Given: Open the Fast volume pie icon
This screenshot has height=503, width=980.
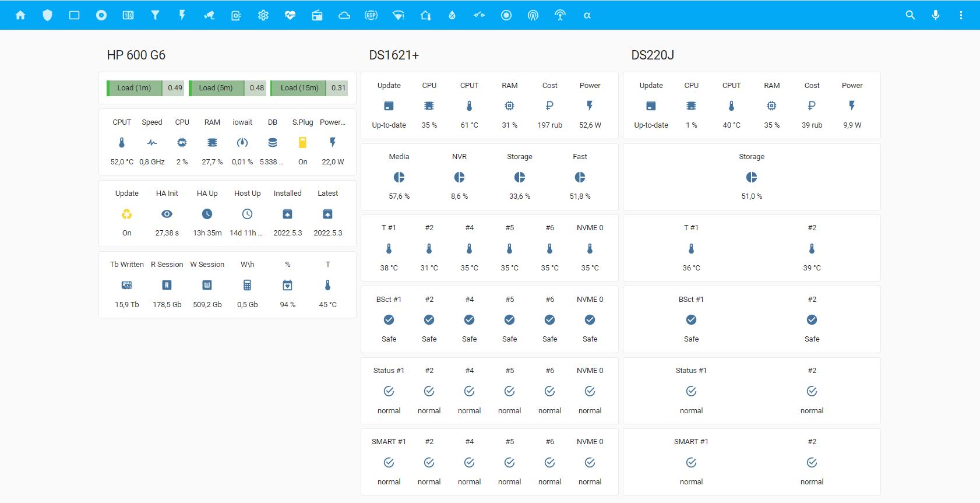Looking at the screenshot, I should point(580,177).
